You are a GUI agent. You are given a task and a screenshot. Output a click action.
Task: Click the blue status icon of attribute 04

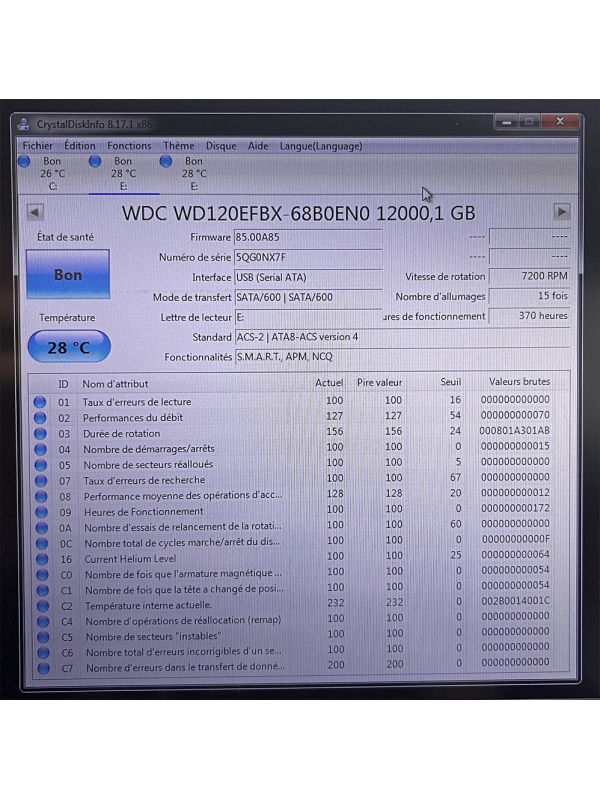tap(40, 449)
